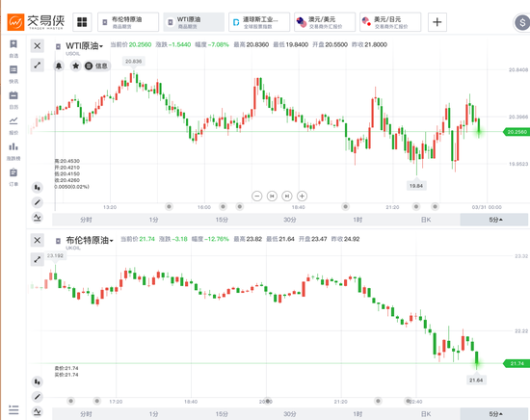This screenshot has height=420, width=530.
Task: Select the pencil drawing tool on WTI chart
Action: (38, 202)
